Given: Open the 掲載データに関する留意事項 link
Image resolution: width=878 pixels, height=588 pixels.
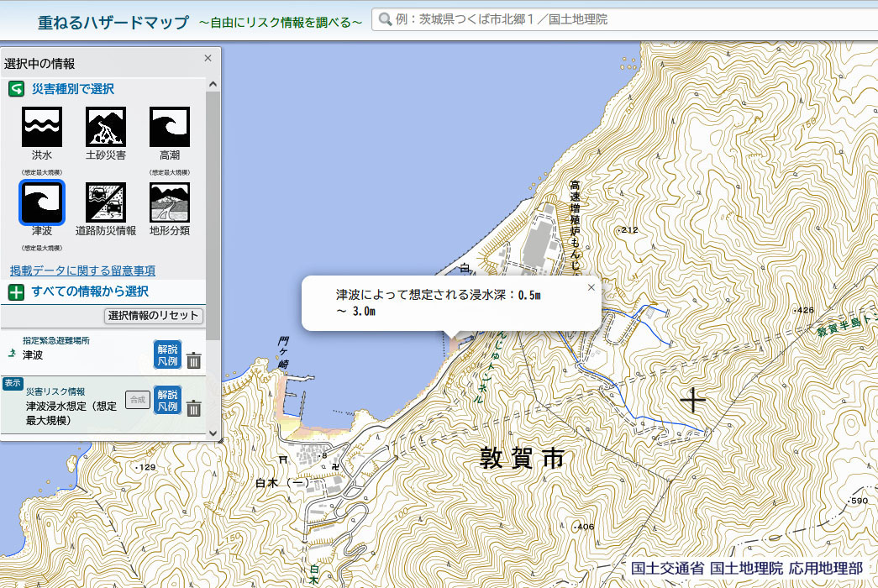Looking at the screenshot, I should pyautogui.click(x=82, y=270).
